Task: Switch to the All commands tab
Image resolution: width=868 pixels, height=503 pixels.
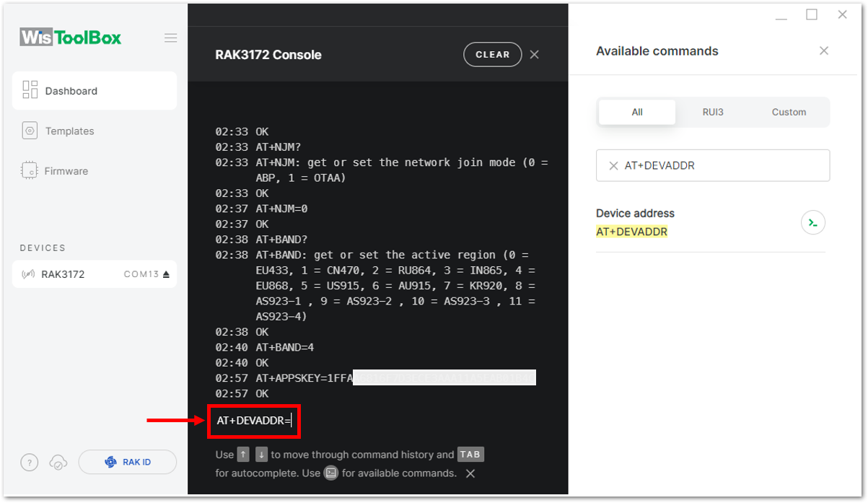Action: [637, 112]
